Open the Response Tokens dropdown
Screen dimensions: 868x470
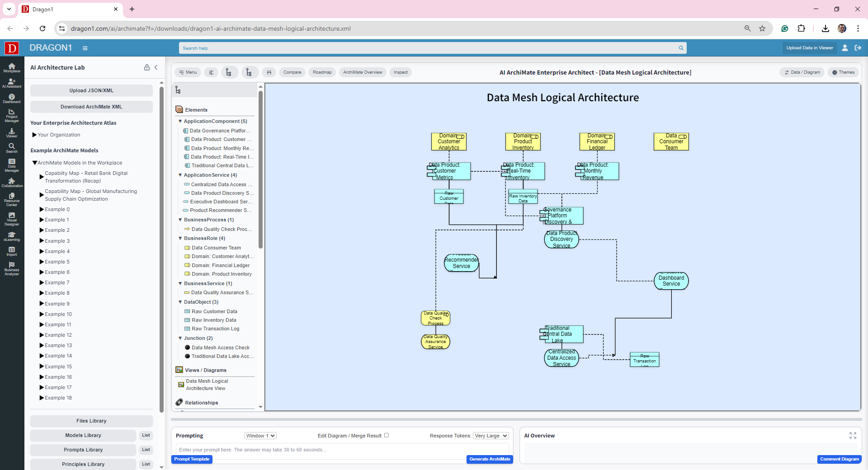[491, 436]
